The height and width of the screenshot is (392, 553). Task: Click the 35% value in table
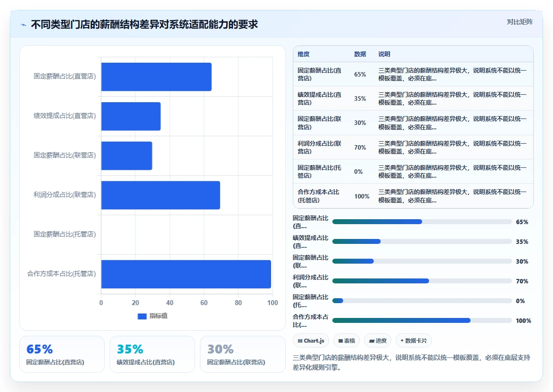tap(360, 99)
